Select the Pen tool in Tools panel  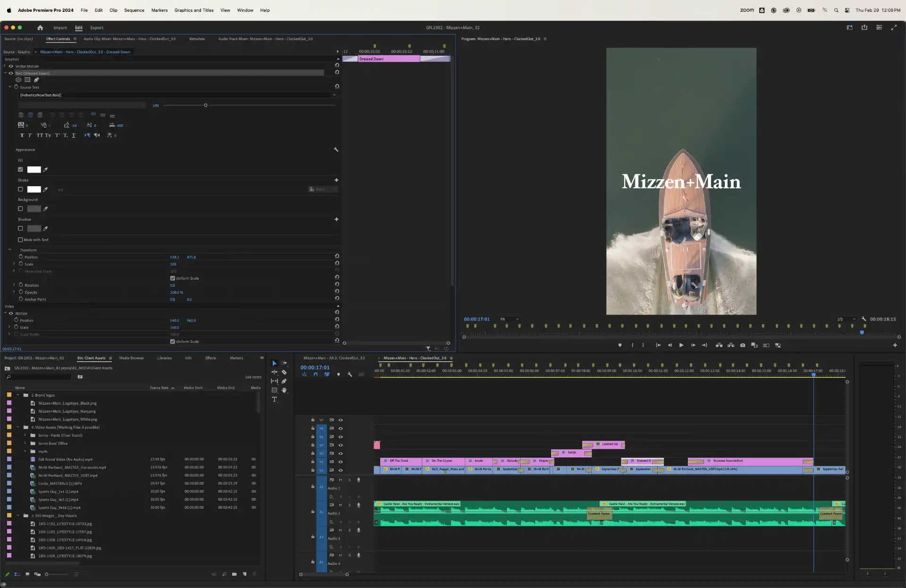click(x=284, y=381)
